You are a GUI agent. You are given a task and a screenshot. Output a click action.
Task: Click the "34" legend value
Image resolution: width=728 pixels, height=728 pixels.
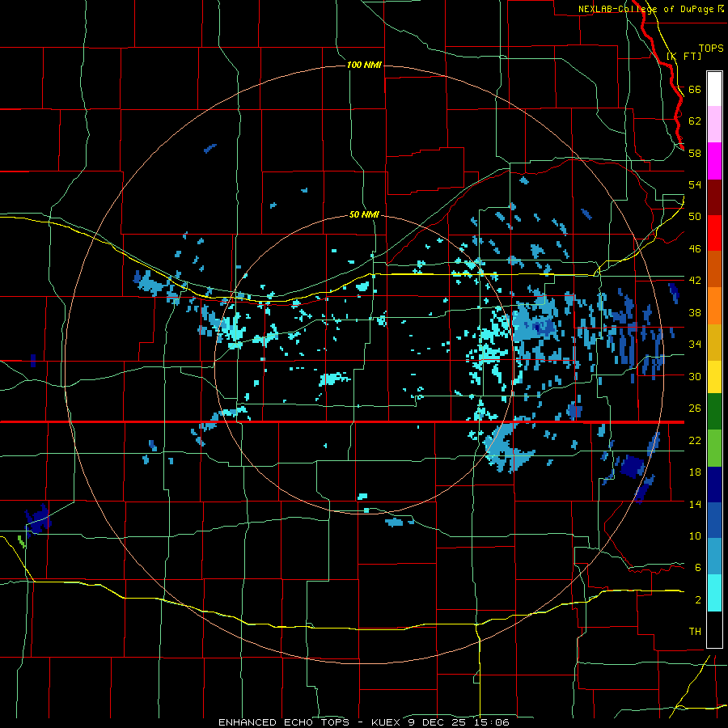(x=695, y=345)
